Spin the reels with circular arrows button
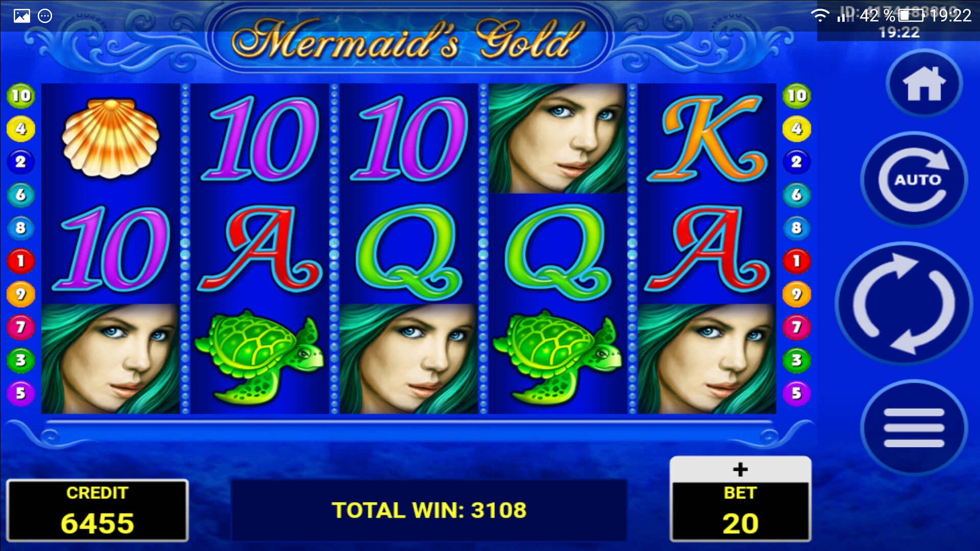 (x=904, y=304)
